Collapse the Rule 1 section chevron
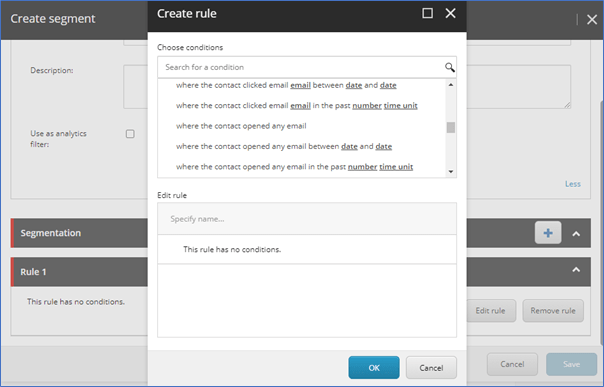 (576, 270)
